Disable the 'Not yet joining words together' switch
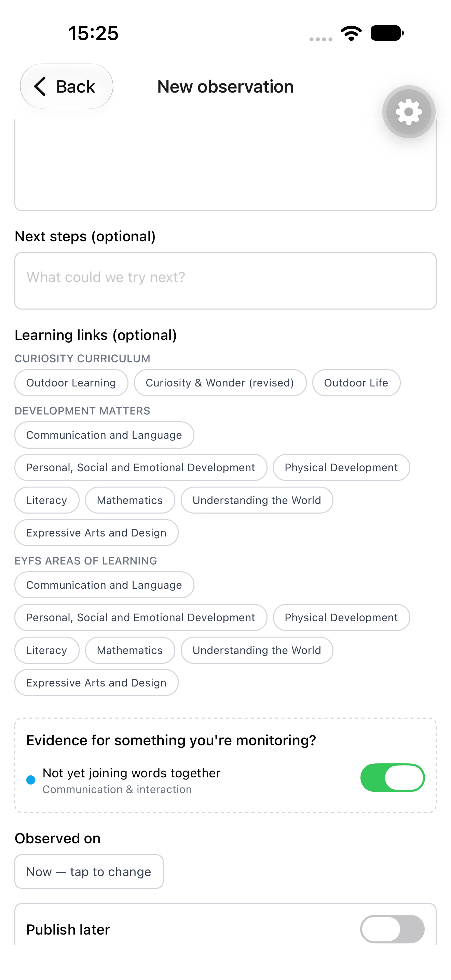The image size is (451, 980). click(393, 778)
